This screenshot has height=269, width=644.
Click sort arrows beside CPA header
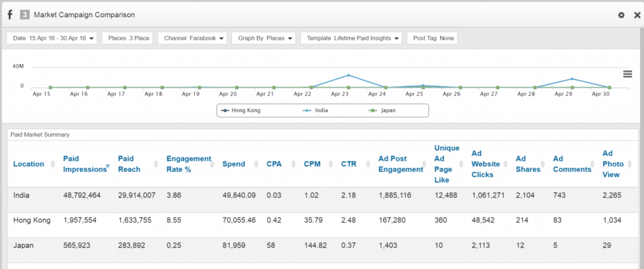click(294, 164)
